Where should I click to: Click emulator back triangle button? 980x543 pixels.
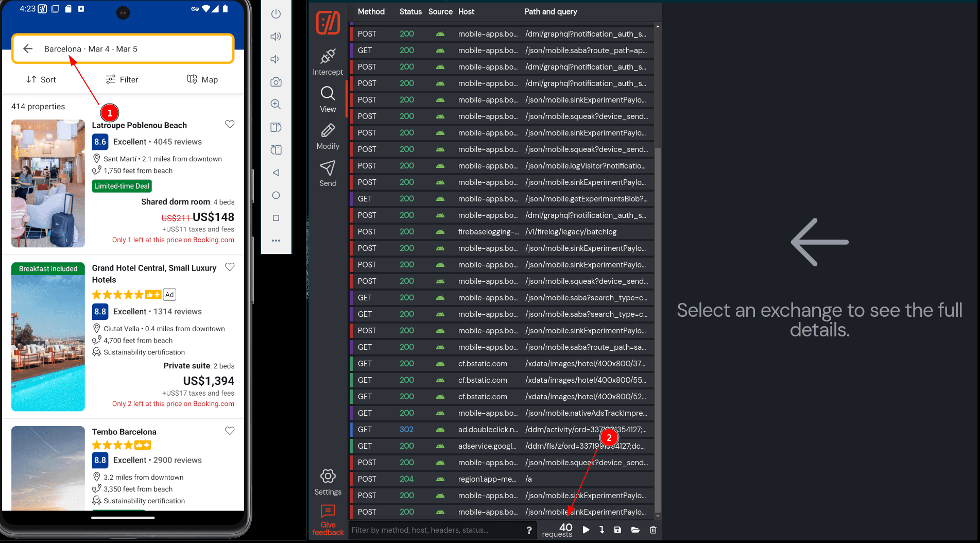276,173
